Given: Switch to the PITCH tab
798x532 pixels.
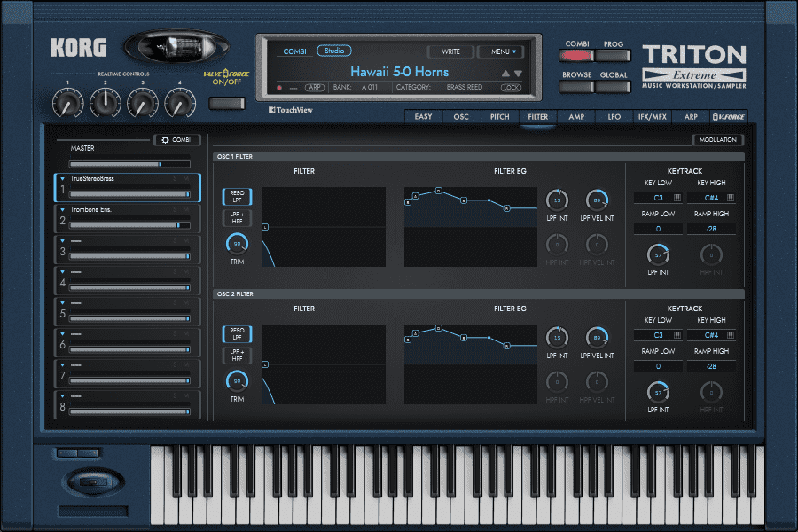Looking at the screenshot, I should pos(500,116).
